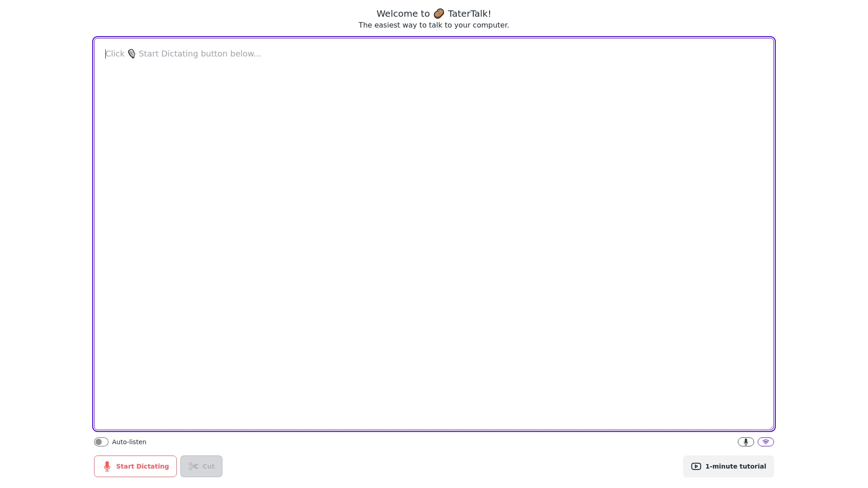This screenshot has width=868, height=488.
Task: Click the scissors icon on Cut button
Action: [193, 466]
